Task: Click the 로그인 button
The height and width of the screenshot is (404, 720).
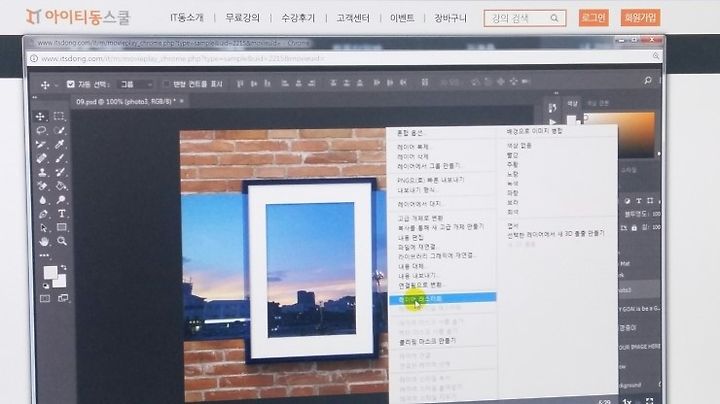Action: [x=594, y=17]
